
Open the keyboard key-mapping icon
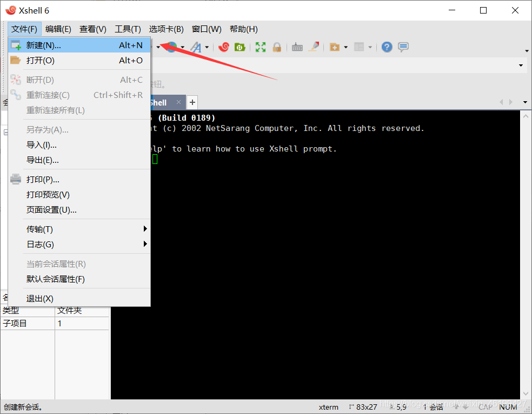pos(297,47)
